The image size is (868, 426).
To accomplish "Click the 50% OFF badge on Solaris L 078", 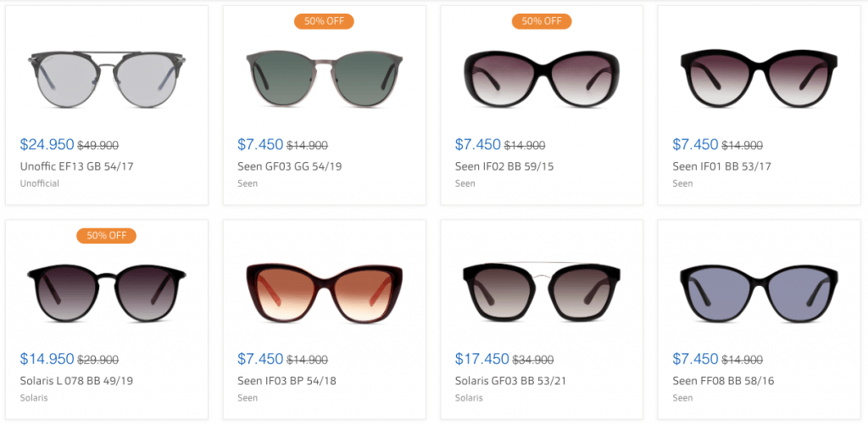I will click(107, 236).
